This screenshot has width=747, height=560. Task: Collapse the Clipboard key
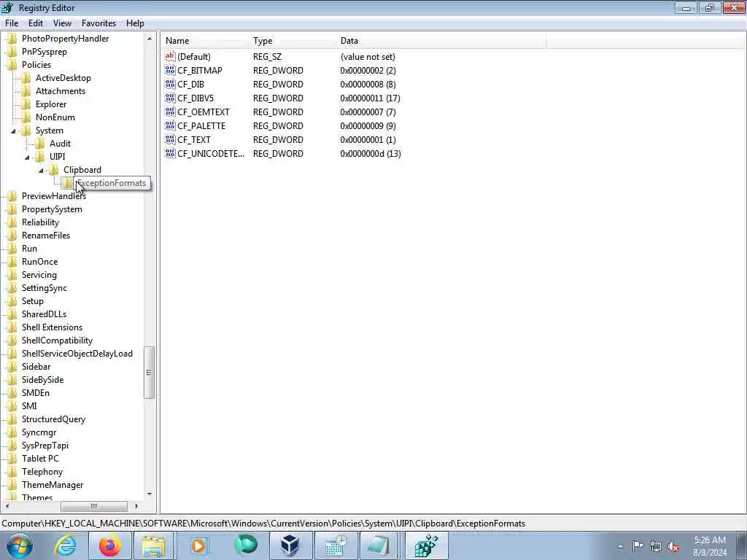(41, 171)
